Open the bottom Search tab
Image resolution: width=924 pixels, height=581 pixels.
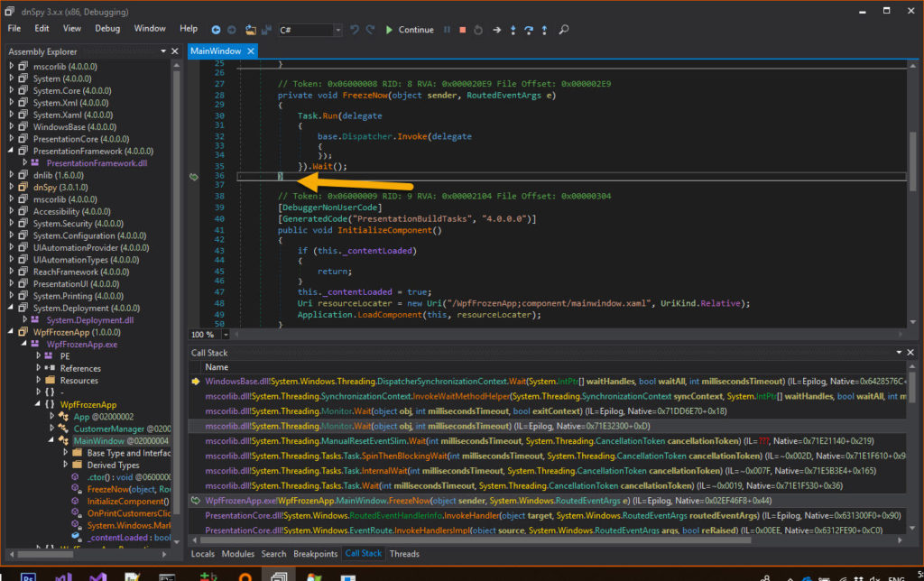point(273,554)
